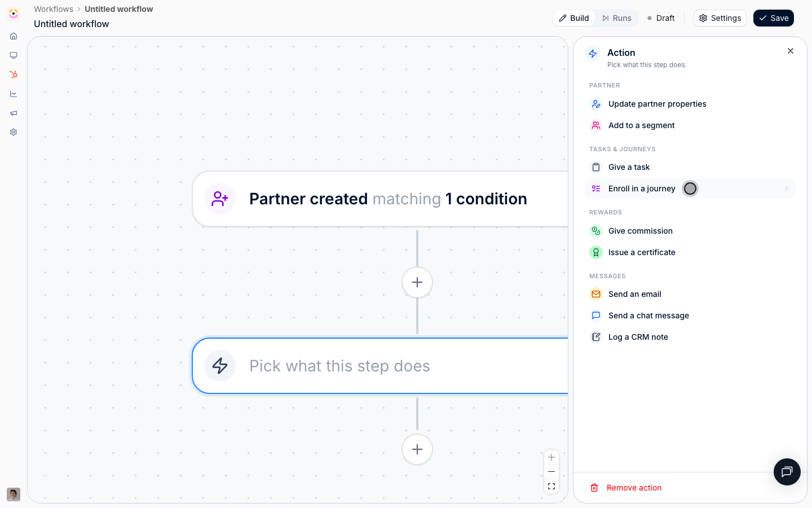Screen dimensions: 812x508
Task: Click the TASKS & JOURNEYS section heading
Action: pos(623,149)
